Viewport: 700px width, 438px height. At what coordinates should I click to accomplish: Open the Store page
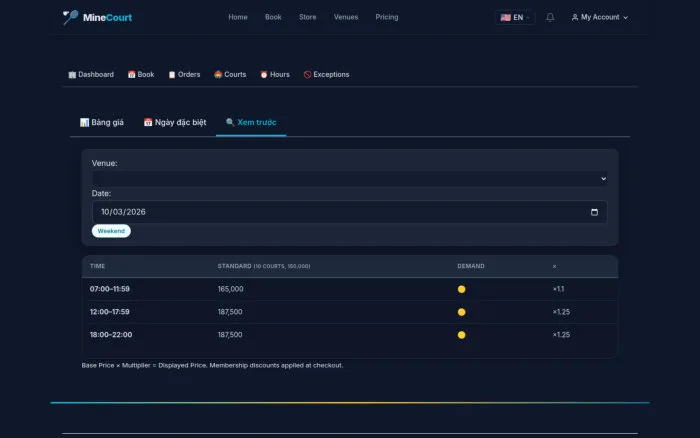pos(308,17)
